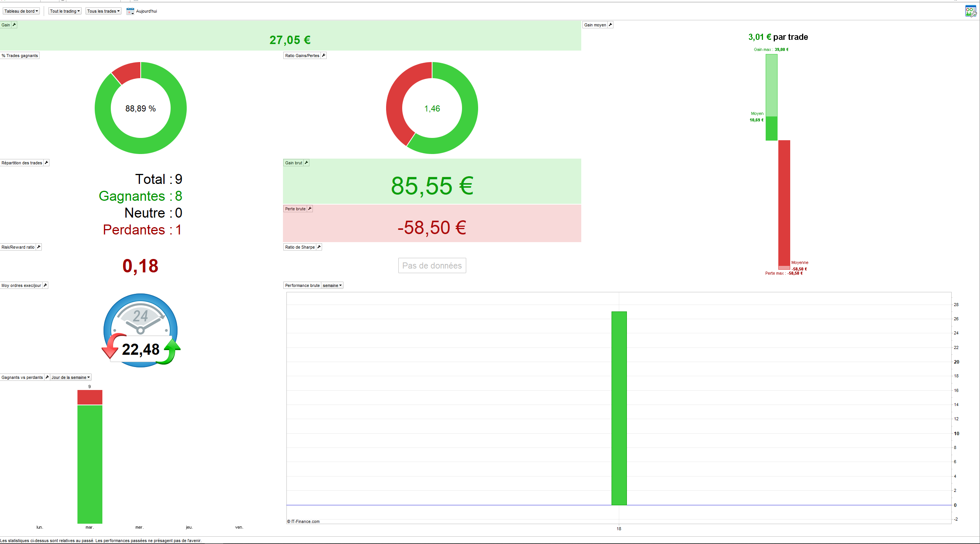
Task: Open the Tableau de bord dropdown
Action: pyautogui.click(x=21, y=11)
